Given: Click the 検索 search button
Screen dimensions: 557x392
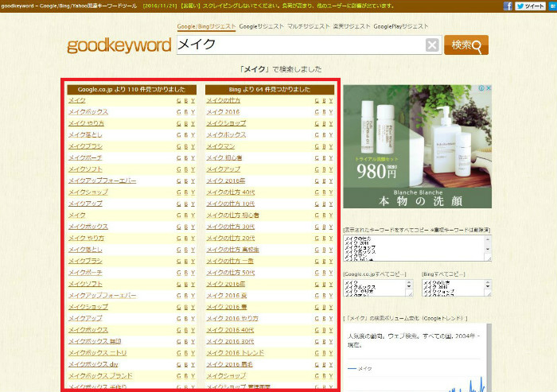Looking at the screenshot, I should pyautogui.click(x=466, y=45).
